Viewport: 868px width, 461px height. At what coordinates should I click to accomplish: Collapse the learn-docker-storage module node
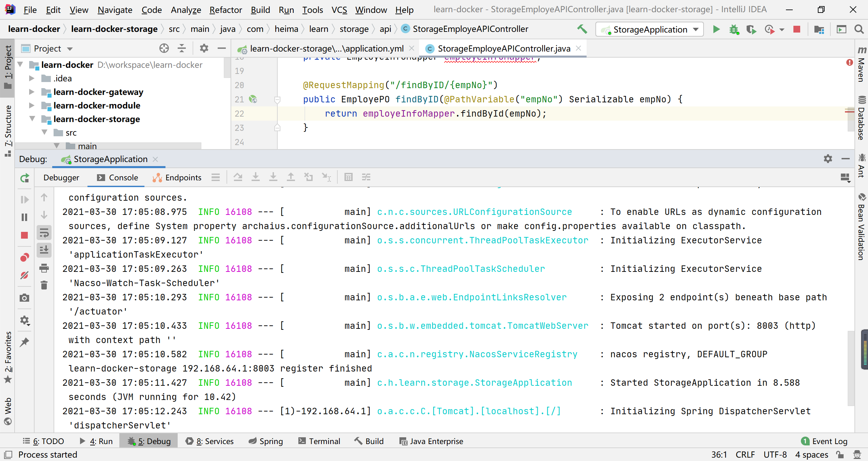32,119
